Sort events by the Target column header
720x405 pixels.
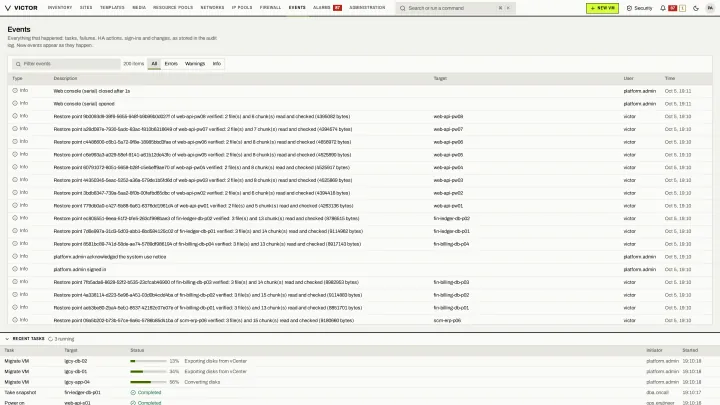[x=440, y=79]
